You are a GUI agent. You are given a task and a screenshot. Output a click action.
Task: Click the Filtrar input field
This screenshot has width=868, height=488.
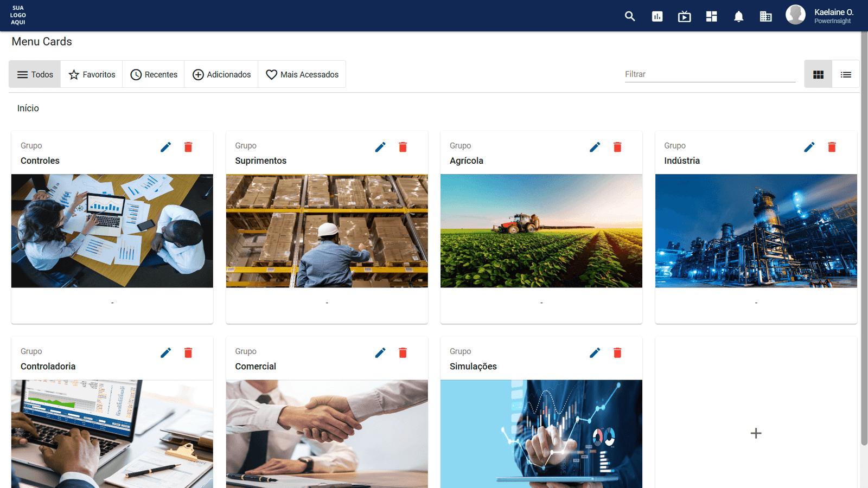pos(710,74)
